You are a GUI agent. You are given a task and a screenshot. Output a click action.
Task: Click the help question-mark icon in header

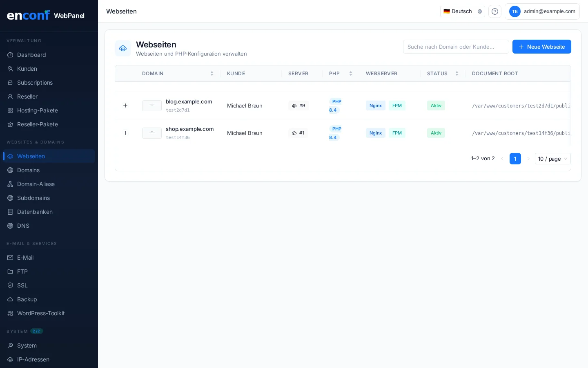coord(495,11)
